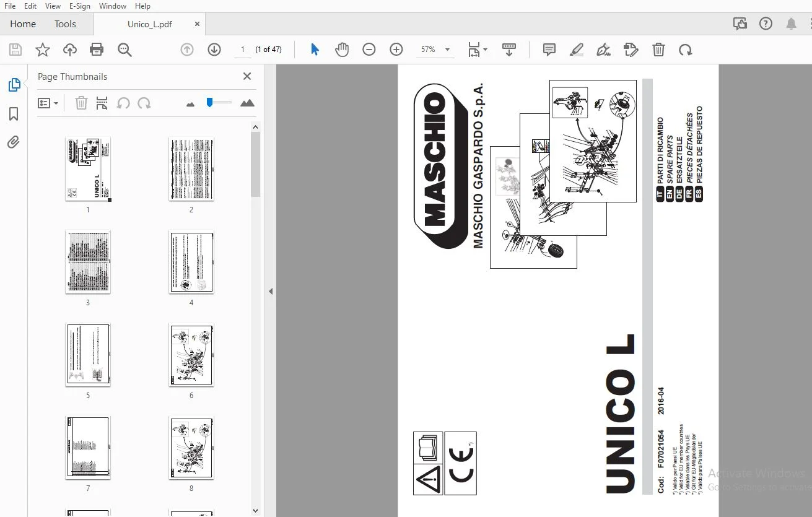Select page 6 thumbnail
This screenshot has width=812, height=517.
coord(191,355)
